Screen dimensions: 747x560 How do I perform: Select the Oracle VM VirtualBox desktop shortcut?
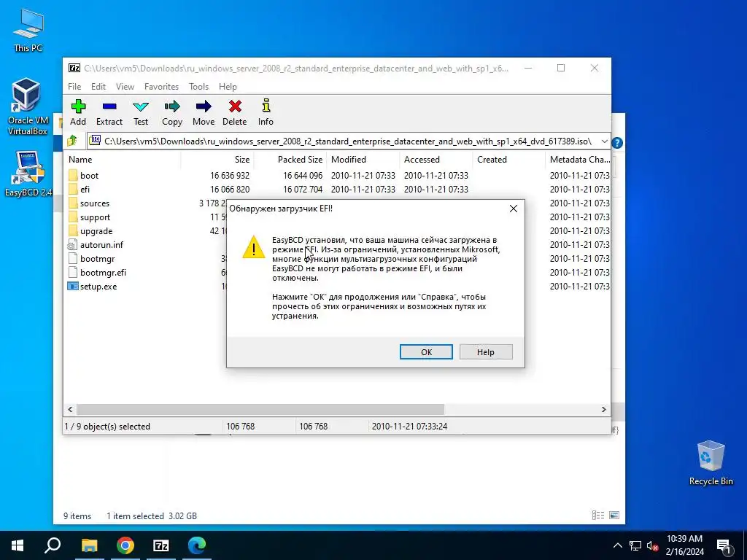(27, 106)
